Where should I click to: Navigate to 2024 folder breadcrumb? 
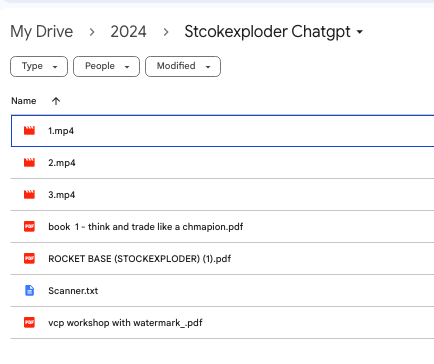[x=128, y=32]
